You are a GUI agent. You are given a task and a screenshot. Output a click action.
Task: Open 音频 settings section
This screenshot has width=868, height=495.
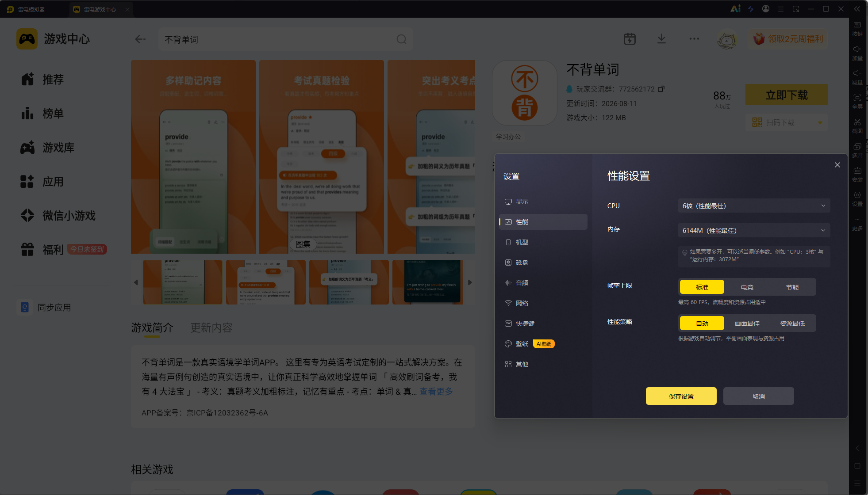pyautogui.click(x=543, y=283)
